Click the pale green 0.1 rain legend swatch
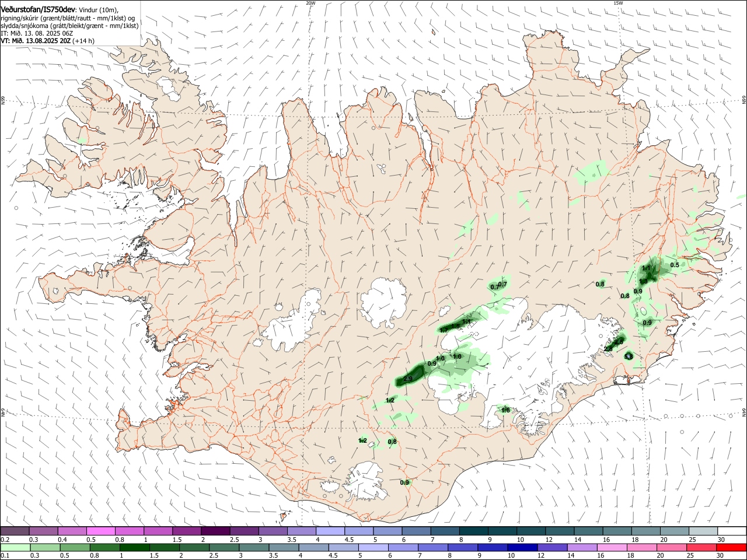The width and height of the screenshot is (747, 560). [x=15, y=547]
